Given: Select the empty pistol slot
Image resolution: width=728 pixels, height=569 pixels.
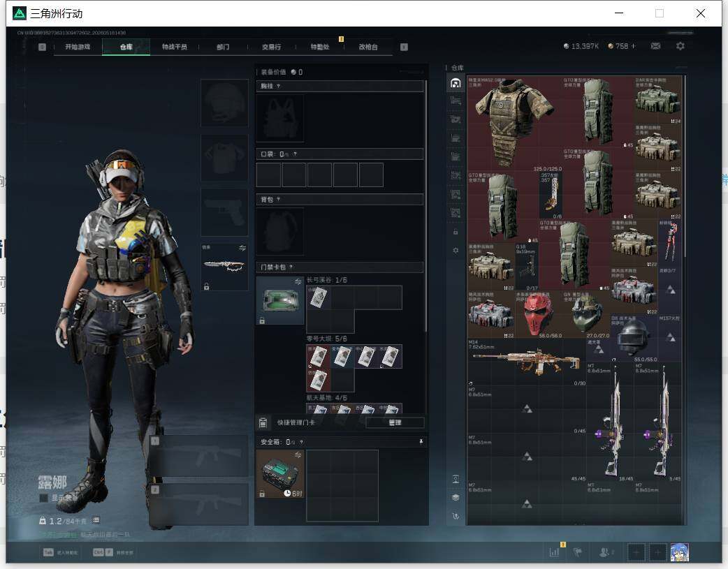Looking at the screenshot, I should [224, 212].
